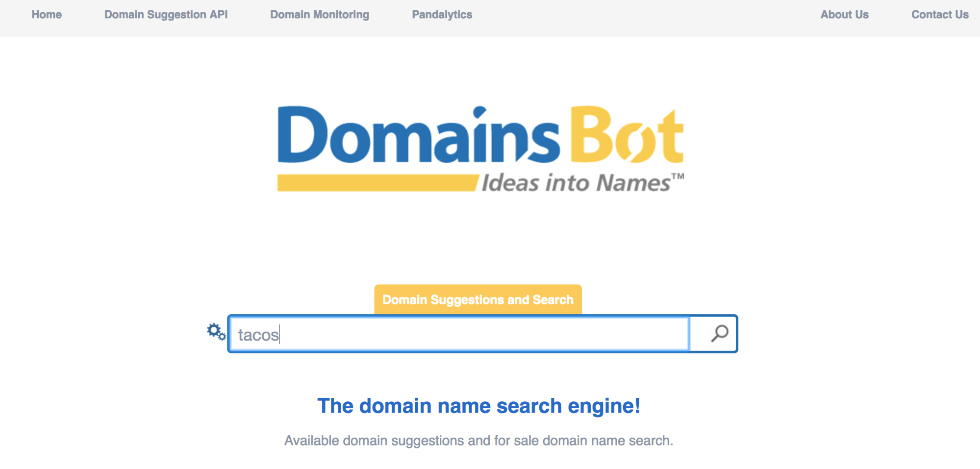980x469 pixels.
Task: Focus the search field containing tacos
Action: point(460,334)
